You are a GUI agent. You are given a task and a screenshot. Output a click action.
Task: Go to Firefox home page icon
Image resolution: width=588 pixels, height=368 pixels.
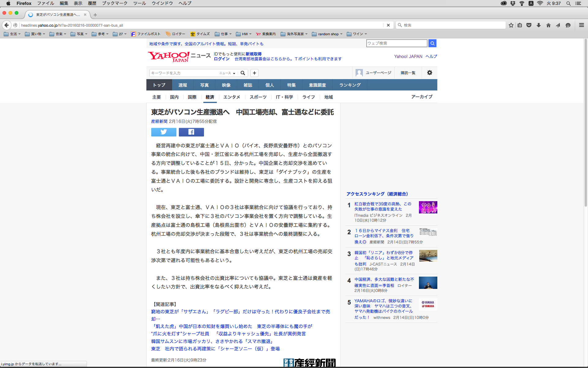(x=548, y=25)
